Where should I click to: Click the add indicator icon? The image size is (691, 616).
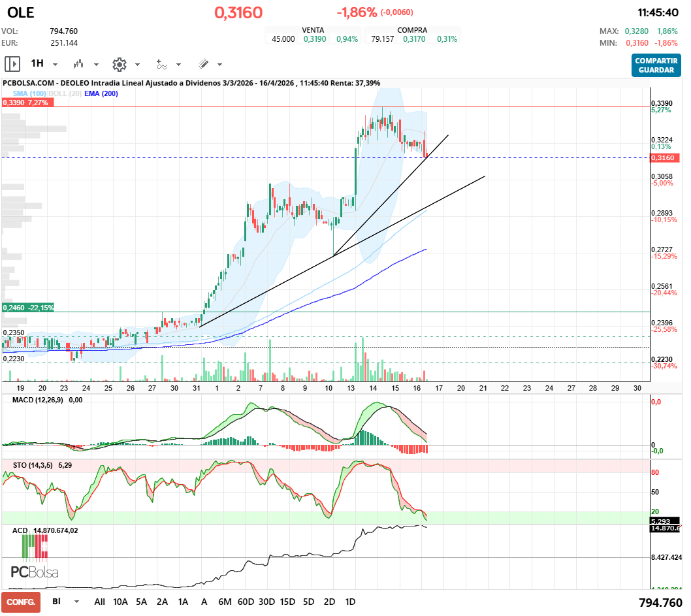(161, 64)
